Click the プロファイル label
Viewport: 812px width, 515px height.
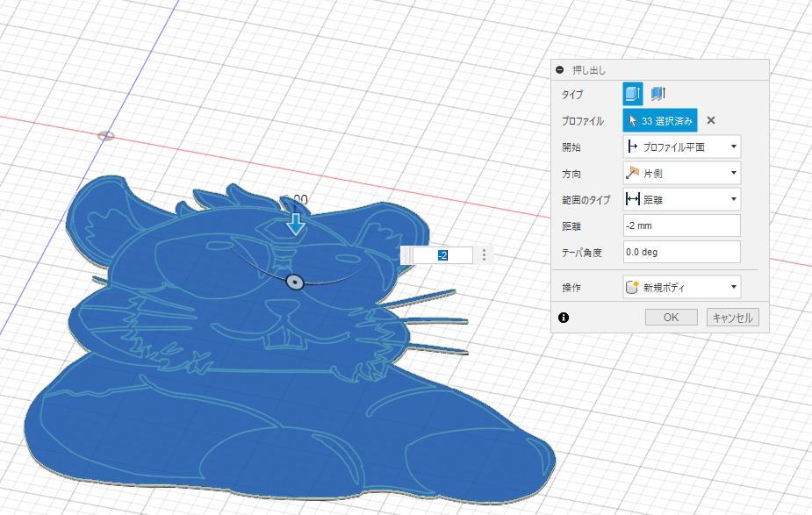pos(583,121)
